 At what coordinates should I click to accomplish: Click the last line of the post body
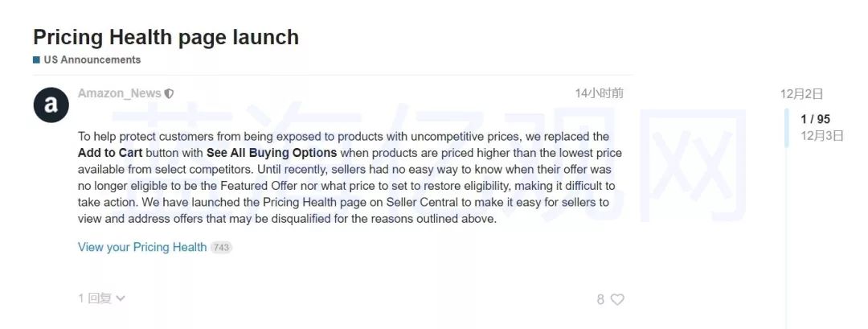pyautogui.click(x=288, y=218)
